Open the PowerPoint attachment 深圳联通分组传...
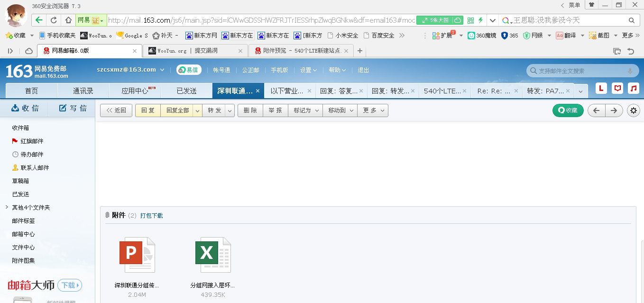 coord(137,255)
